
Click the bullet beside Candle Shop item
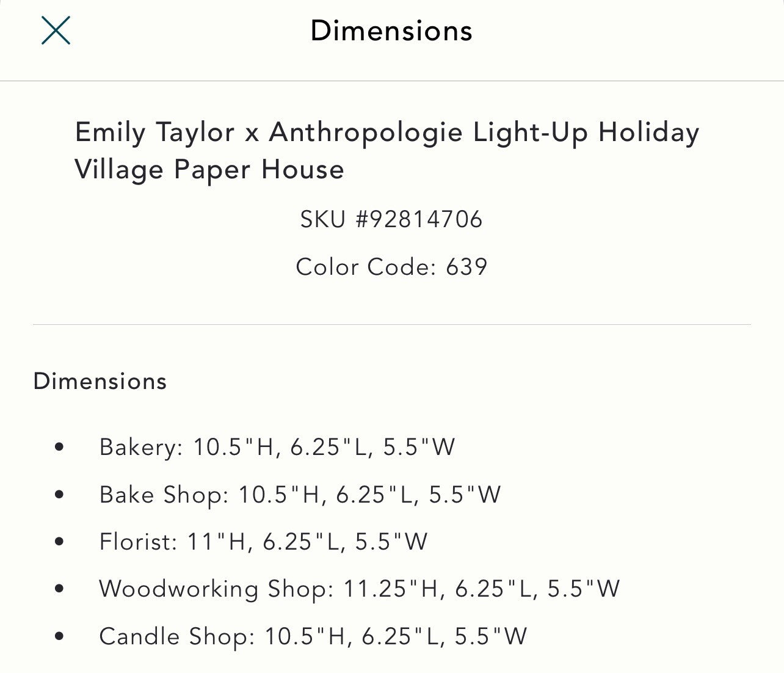click(59, 636)
